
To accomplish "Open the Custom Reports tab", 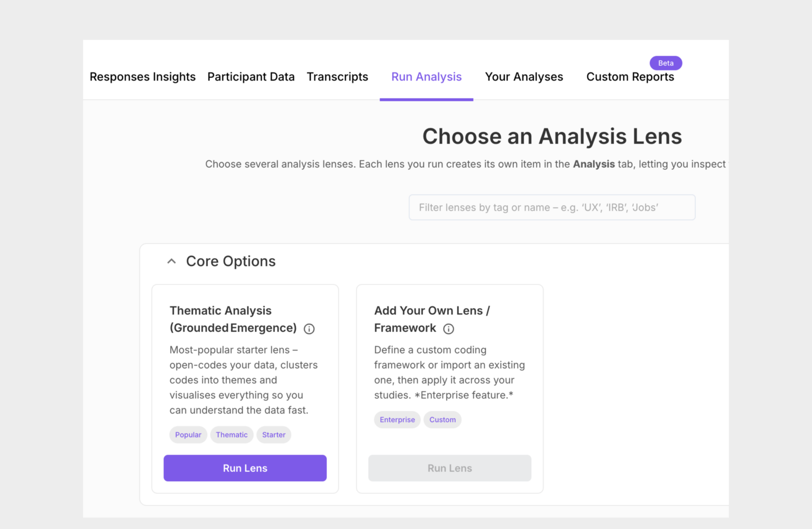I will click(630, 77).
